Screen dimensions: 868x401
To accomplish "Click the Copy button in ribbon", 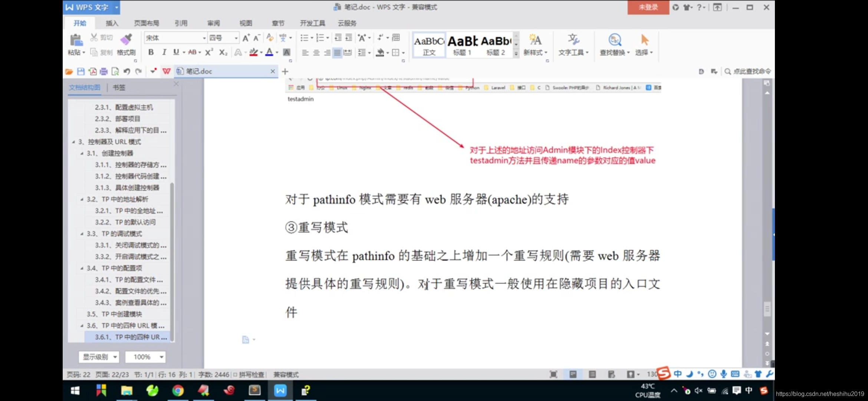I will point(101,52).
